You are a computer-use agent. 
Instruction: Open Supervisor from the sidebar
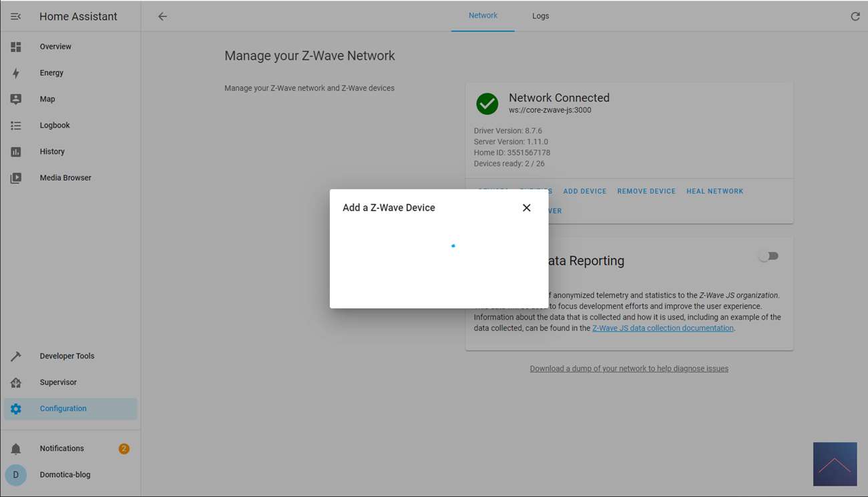point(58,382)
